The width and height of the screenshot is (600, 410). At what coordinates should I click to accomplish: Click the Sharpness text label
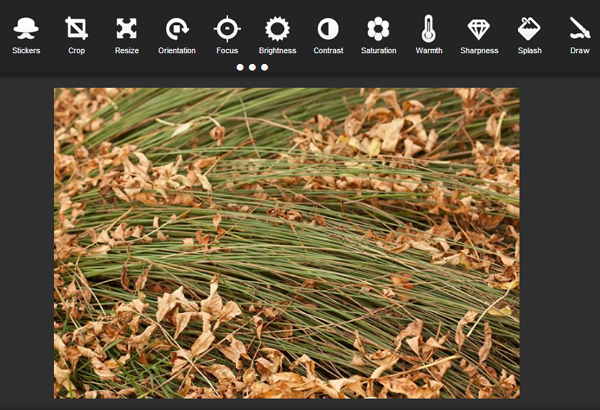click(479, 51)
